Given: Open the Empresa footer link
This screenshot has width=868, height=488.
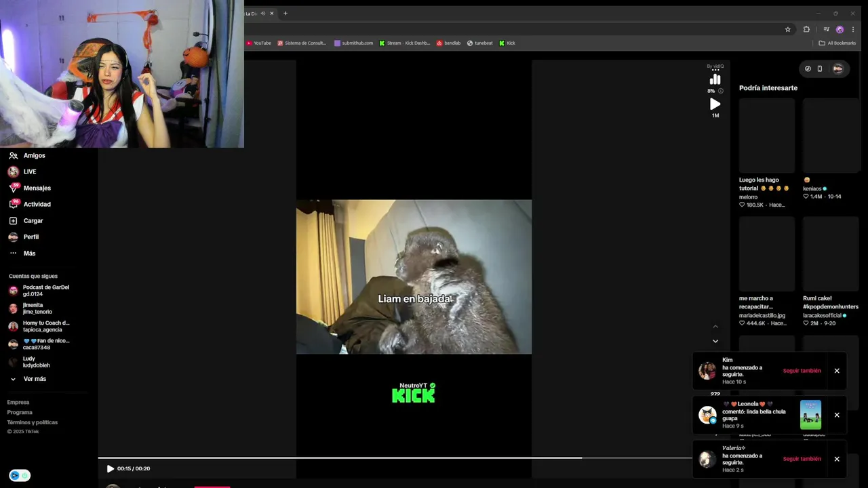Looking at the screenshot, I should coord(18,403).
